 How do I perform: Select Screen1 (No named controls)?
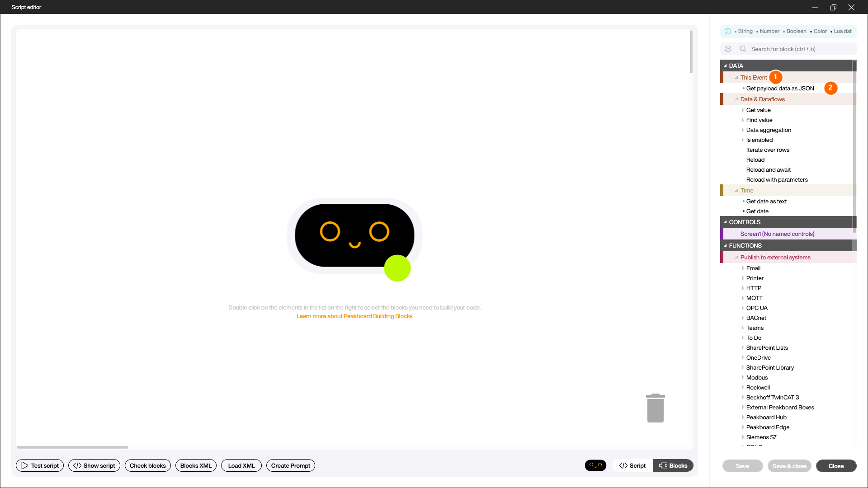[x=777, y=234]
